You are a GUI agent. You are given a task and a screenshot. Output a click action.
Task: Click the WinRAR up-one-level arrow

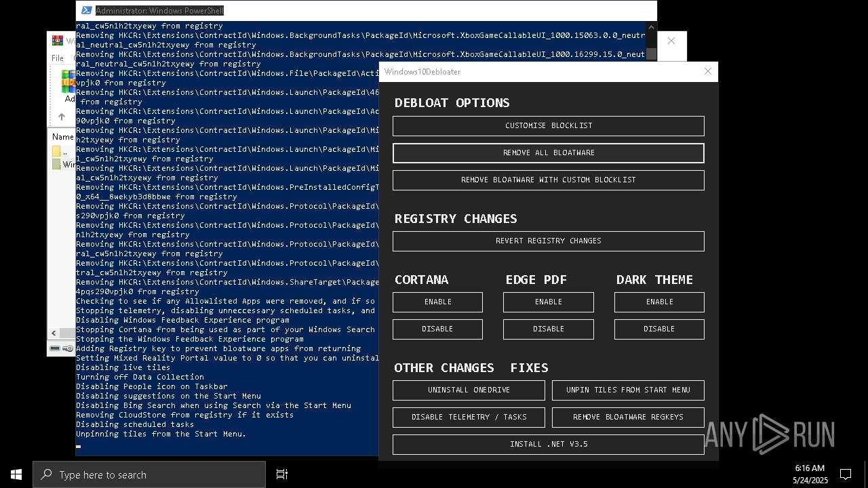(x=62, y=117)
